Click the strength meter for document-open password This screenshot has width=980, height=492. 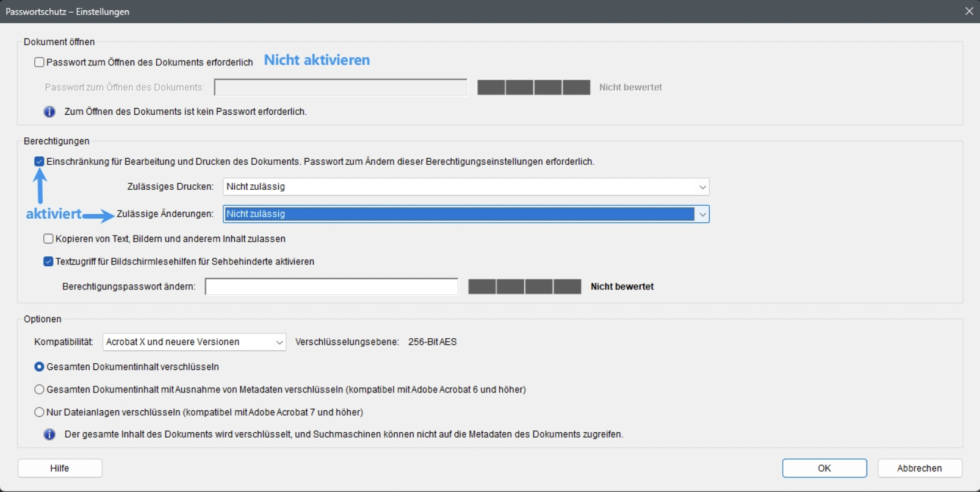(x=534, y=87)
